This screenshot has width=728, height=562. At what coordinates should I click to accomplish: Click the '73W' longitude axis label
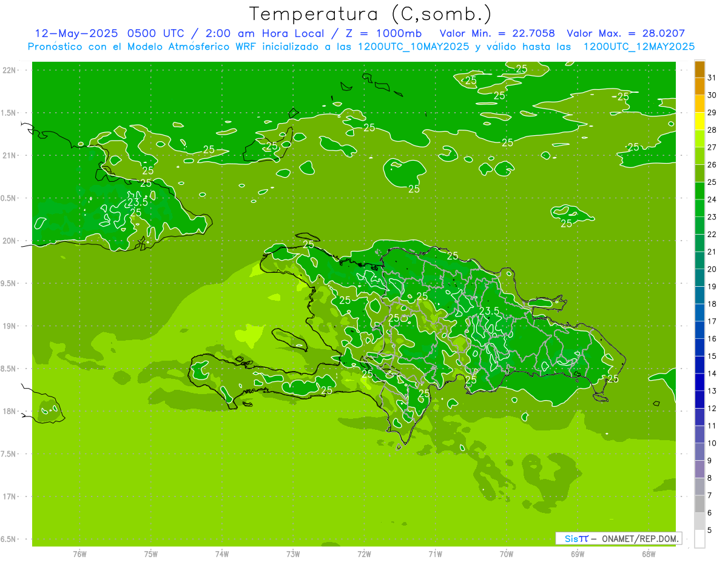pos(293,554)
